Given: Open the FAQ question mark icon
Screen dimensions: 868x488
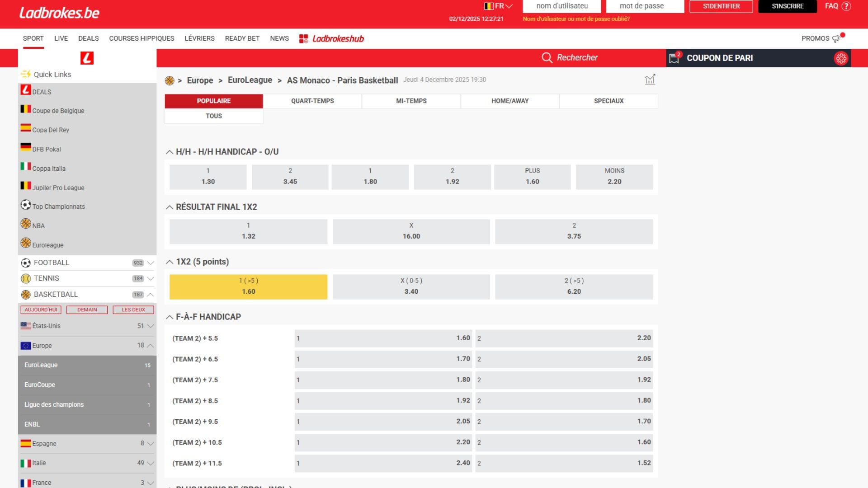Looking at the screenshot, I should [x=846, y=6].
